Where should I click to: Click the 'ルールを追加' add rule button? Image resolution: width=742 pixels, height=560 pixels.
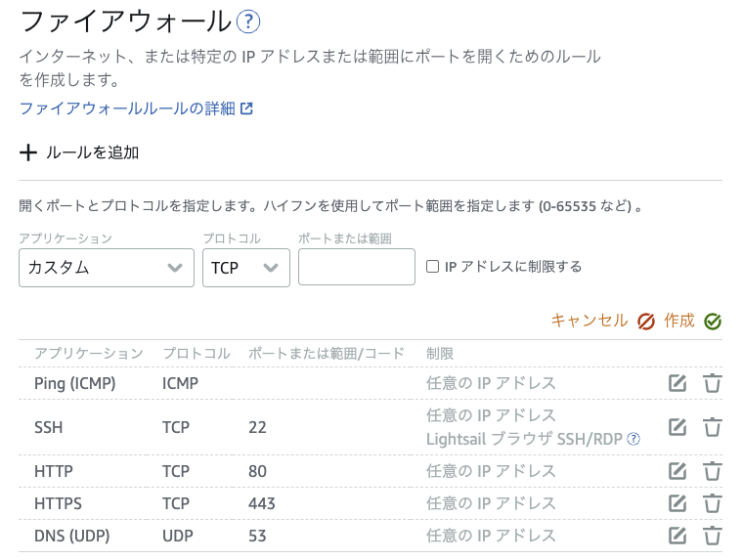[x=80, y=152]
